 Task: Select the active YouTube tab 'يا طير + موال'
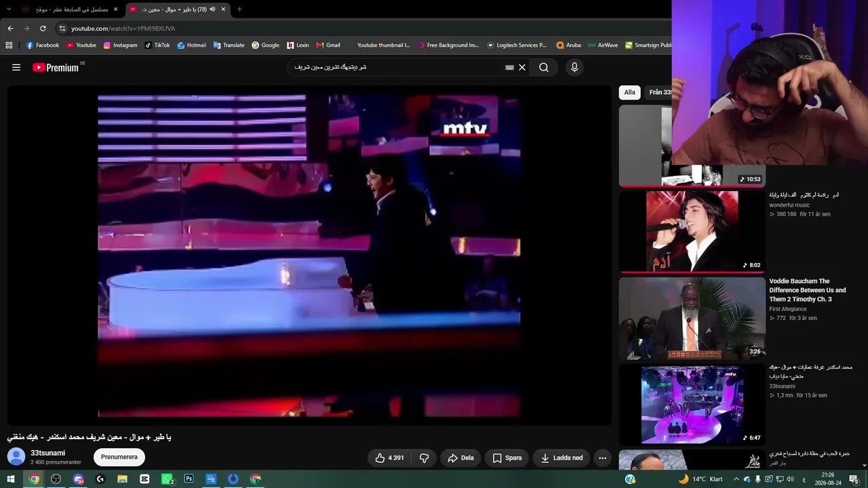point(178,9)
